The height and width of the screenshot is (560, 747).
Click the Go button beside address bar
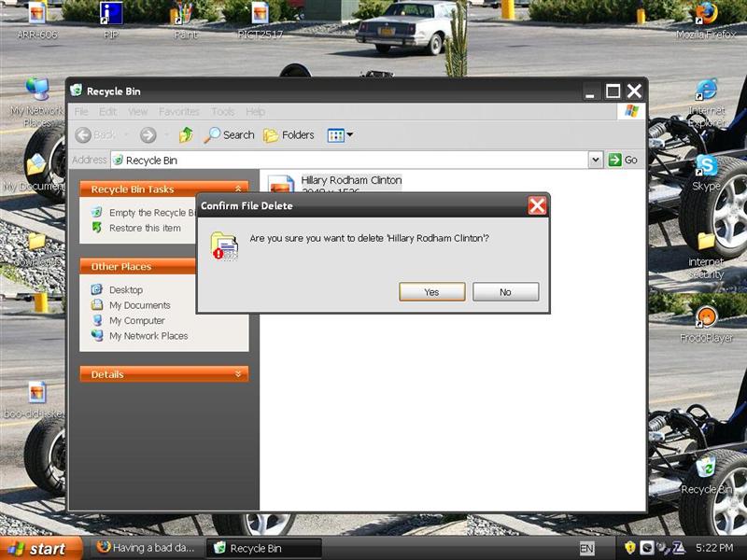pos(623,161)
